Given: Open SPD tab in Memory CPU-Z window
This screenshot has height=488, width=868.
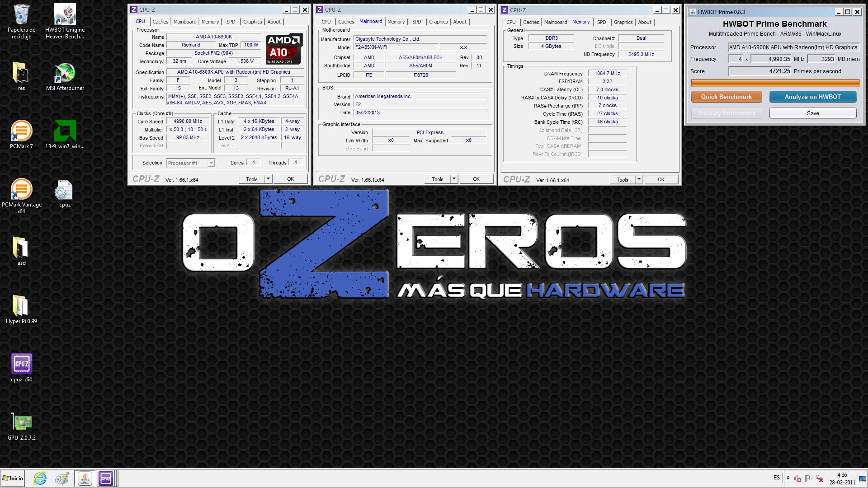Looking at the screenshot, I should [602, 22].
